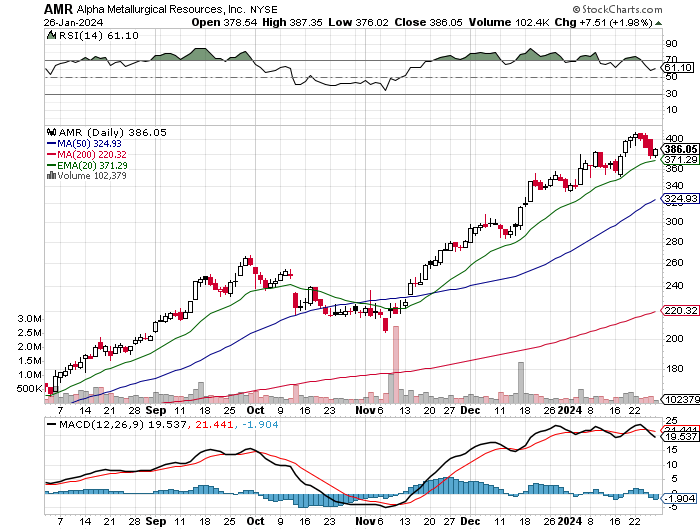Click the NYSE exchange label
Image resolution: width=700 pixels, height=530 pixels.
pyautogui.click(x=263, y=10)
